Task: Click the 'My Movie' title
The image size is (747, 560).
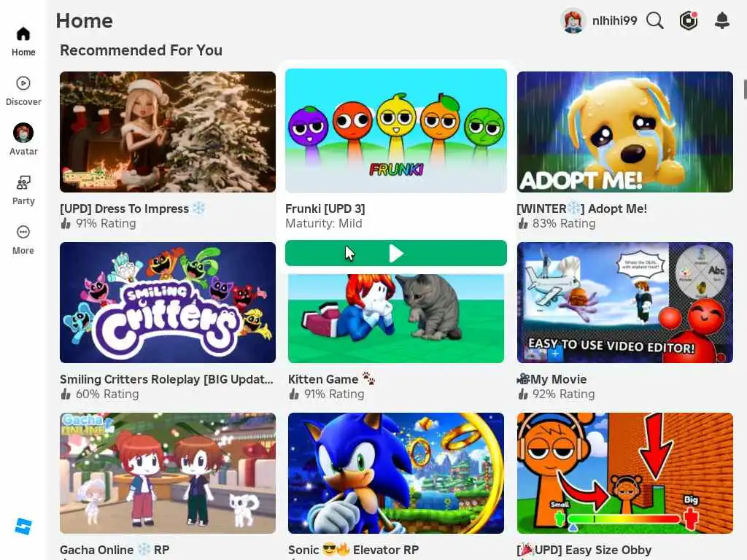Action: coord(551,379)
